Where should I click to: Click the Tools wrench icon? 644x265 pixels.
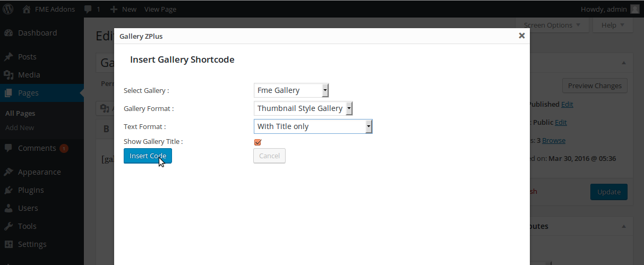[x=8, y=226]
